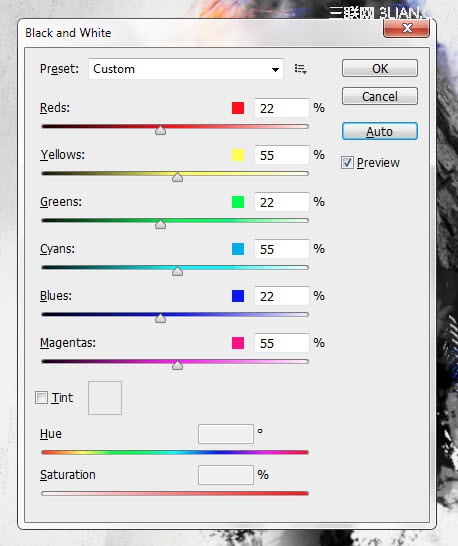
Task: Focus the Cyans percentage field
Action: 281,249
